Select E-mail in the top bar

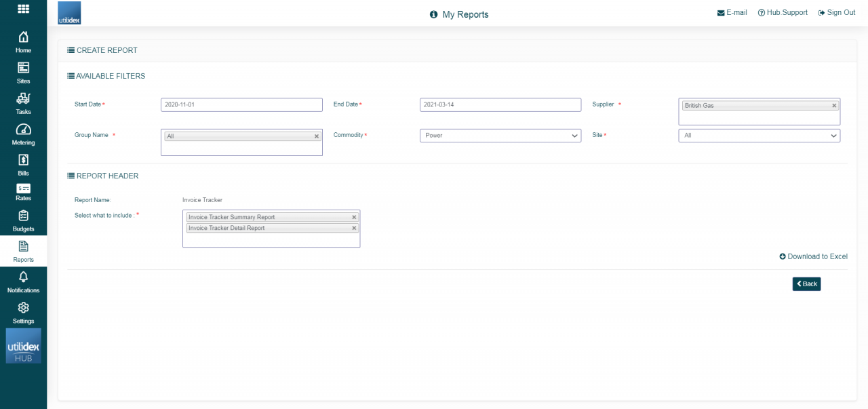point(732,12)
